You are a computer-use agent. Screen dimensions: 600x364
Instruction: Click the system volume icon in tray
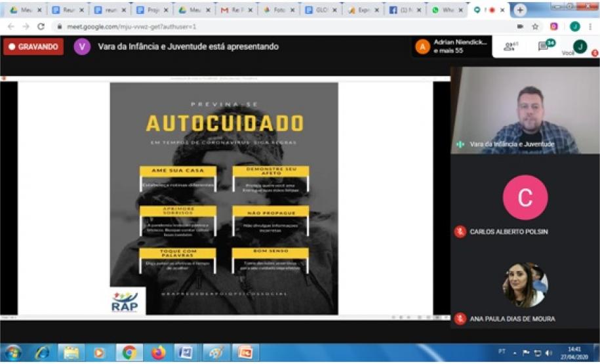click(548, 353)
